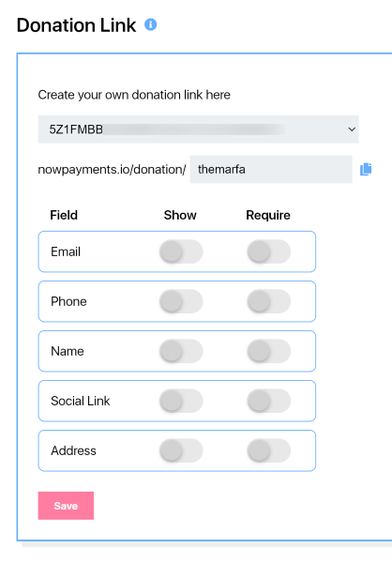Click the dropdown chevron arrow
The height and width of the screenshot is (563, 392).
[352, 129]
